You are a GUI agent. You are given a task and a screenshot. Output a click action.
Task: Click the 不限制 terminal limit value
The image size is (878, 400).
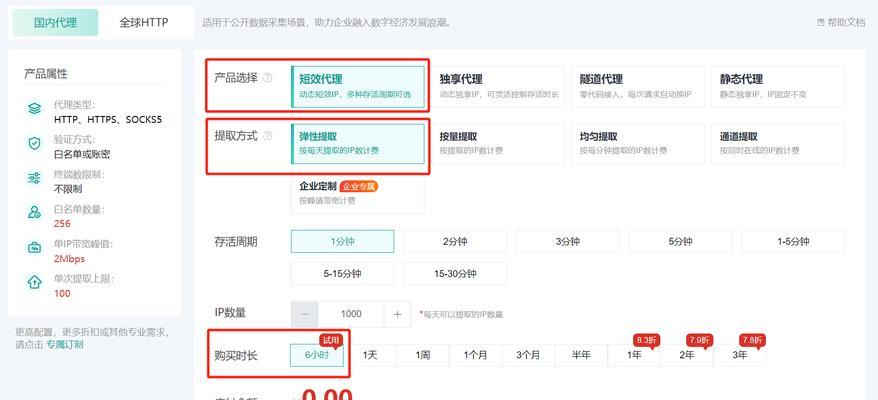point(68,189)
